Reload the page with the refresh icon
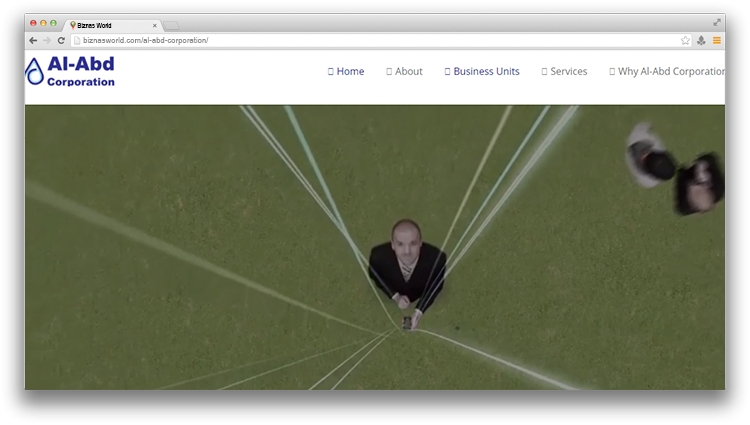 61,40
